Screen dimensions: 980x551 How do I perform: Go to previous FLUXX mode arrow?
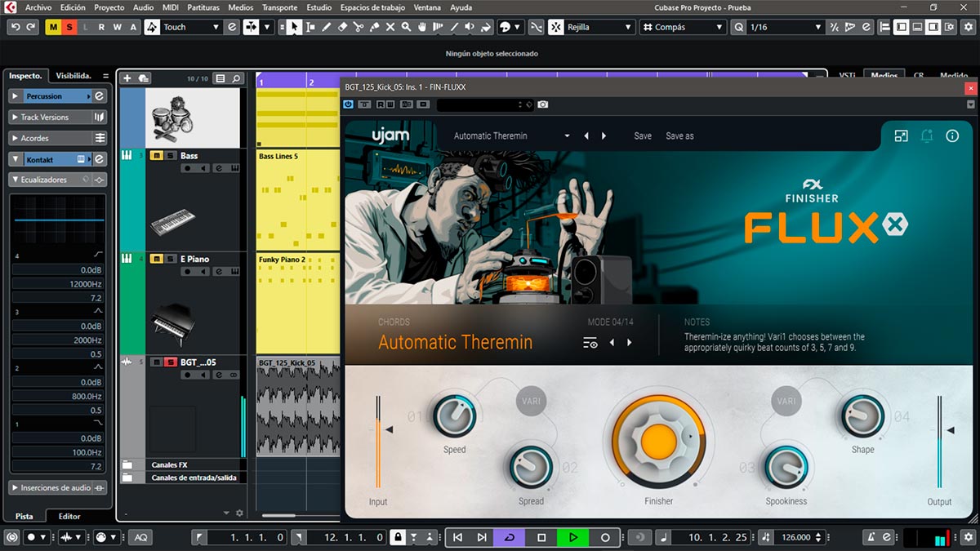[x=612, y=343]
